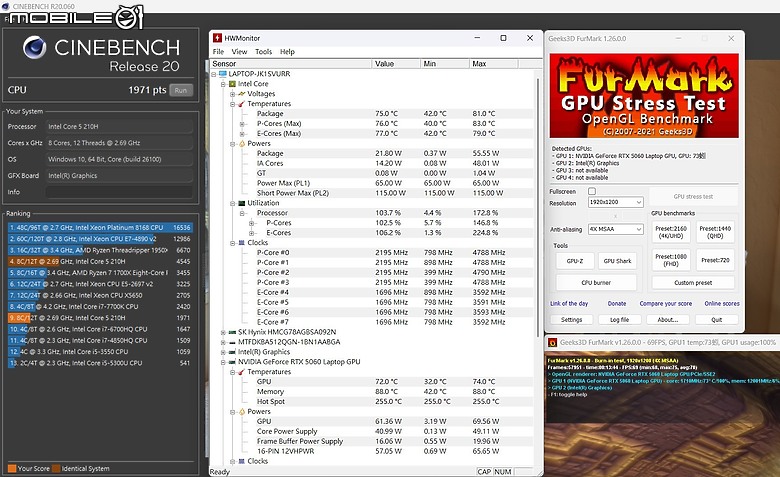780x477 pixels.
Task: Click the Cinebench CPU Run button
Action: pos(181,90)
